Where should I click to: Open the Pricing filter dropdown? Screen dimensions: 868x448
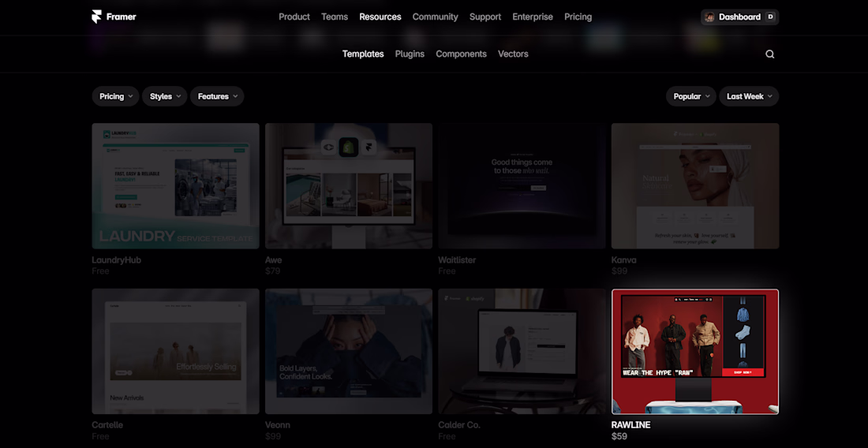[116, 96]
